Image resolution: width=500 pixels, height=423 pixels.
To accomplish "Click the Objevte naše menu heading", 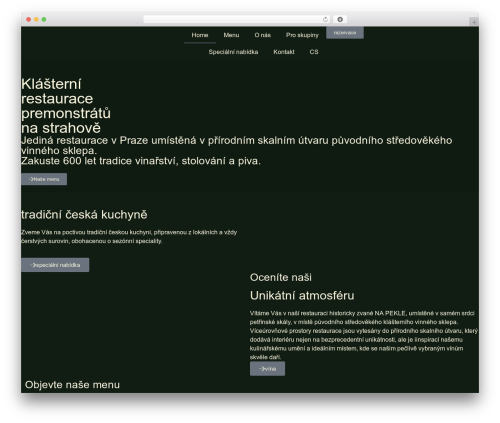I will click(x=72, y=385).
